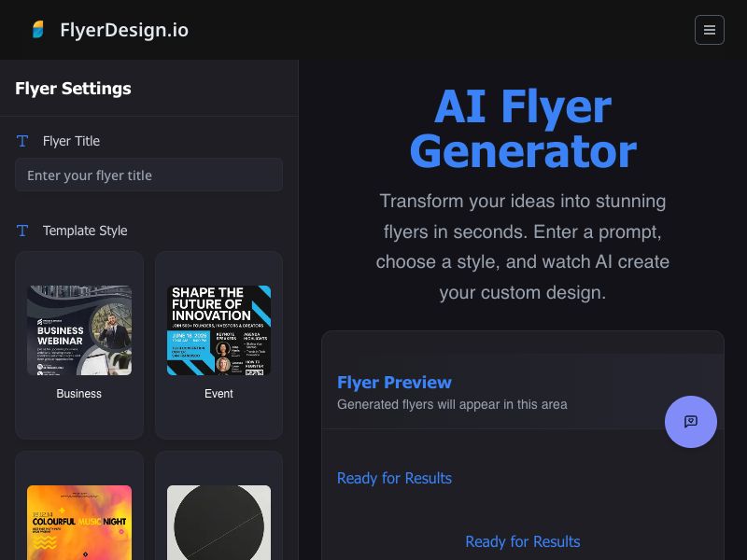Open the hamburger menu button

(709, 30)
